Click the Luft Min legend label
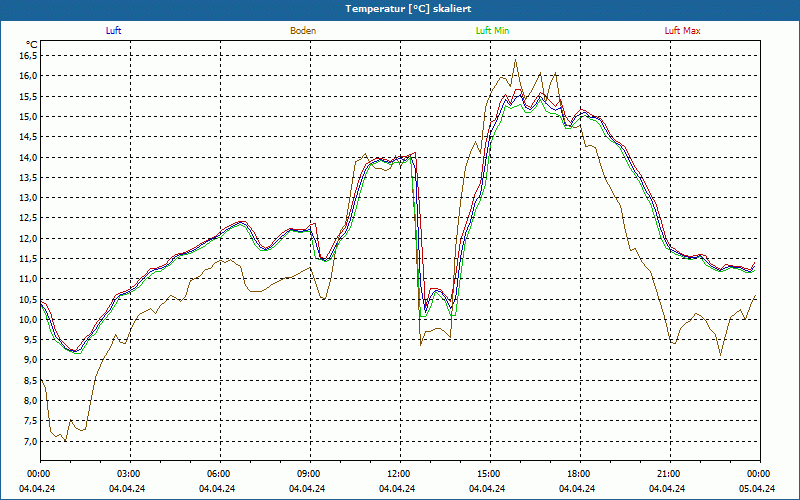Viewport: 800px width, 500px height. 492,31
